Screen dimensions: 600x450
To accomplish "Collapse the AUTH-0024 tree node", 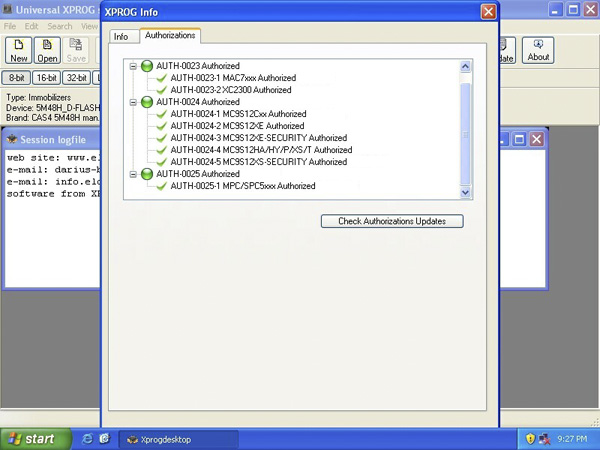I will (133, 103).
